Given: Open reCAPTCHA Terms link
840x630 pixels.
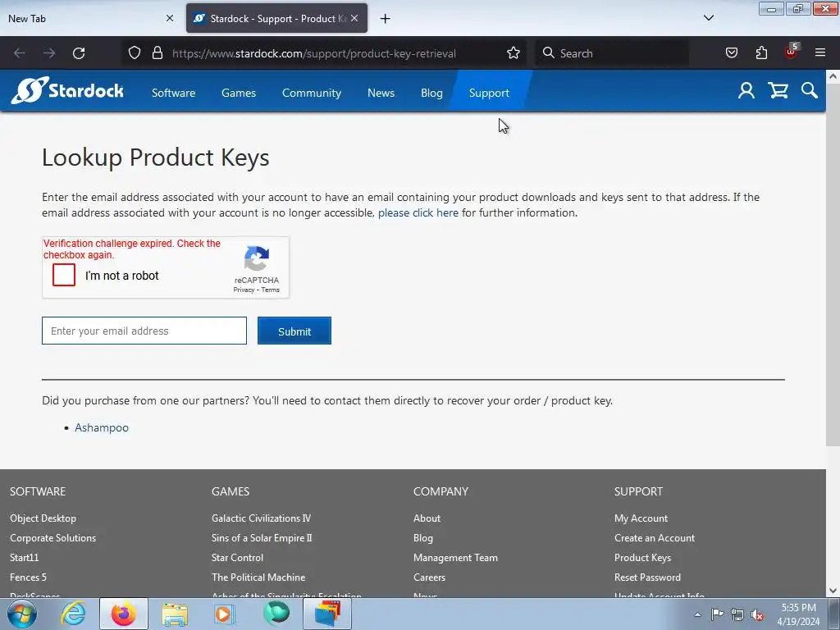Looking at the screenshot, I should pos(271,290).
